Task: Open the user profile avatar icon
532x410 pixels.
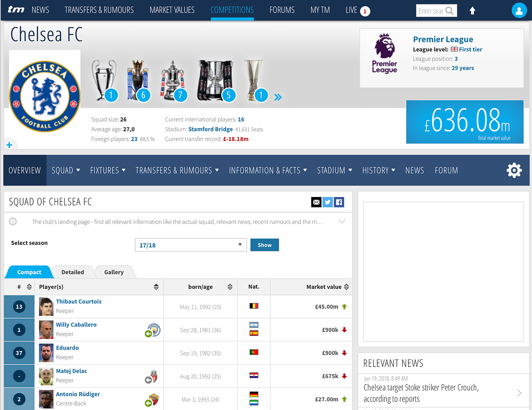Action: pyautogui.click(x=519, y=10)
